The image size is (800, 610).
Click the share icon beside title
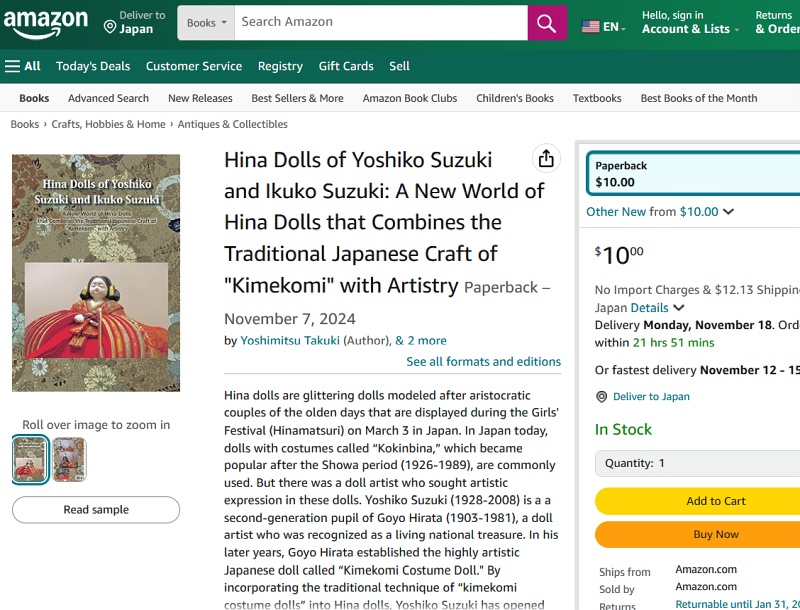tap(545, 160)
